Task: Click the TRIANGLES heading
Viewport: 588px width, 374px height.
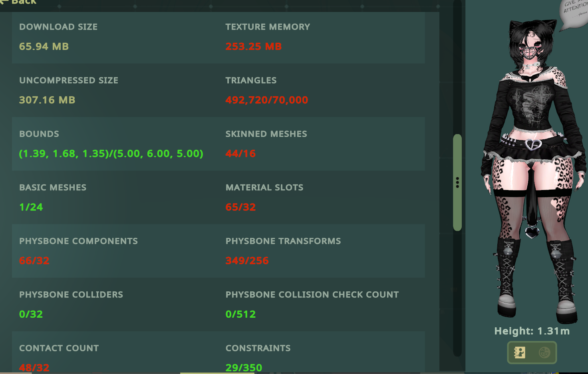Action: [x=251, y=80]
